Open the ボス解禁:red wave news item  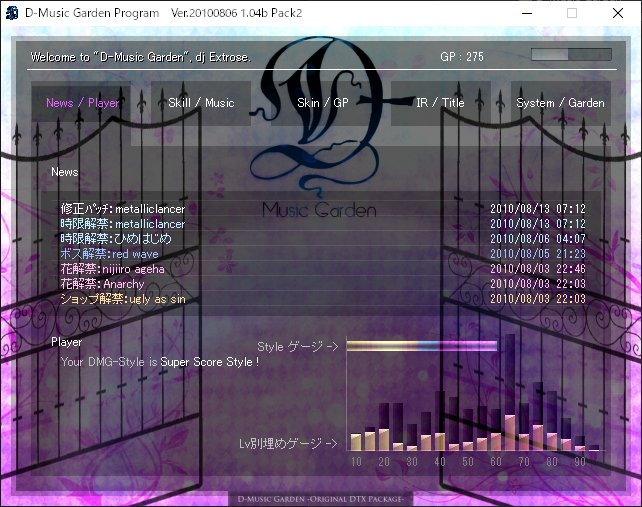109,254
